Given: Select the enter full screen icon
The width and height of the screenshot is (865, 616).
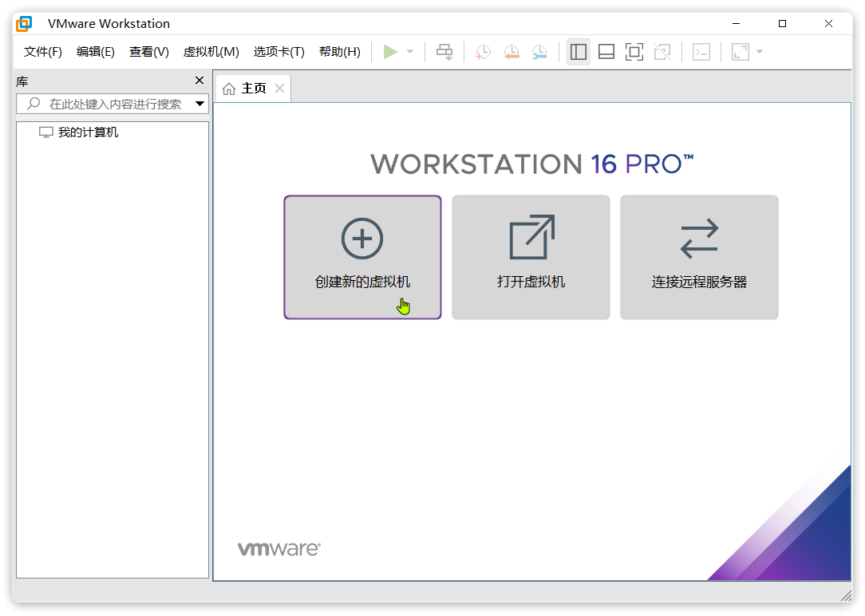Looking at the screenshot, I should [x=634, y=52].
